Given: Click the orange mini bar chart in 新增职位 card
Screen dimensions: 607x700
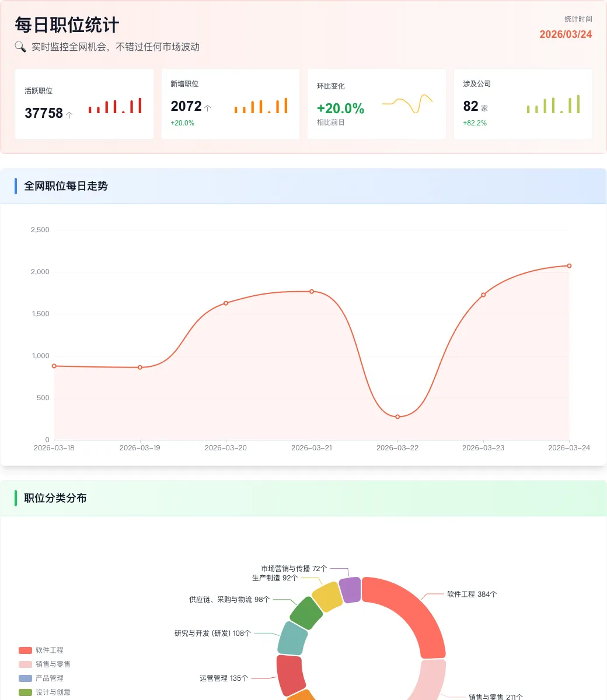Looking at the screenshot, I should tap(261, 106).
